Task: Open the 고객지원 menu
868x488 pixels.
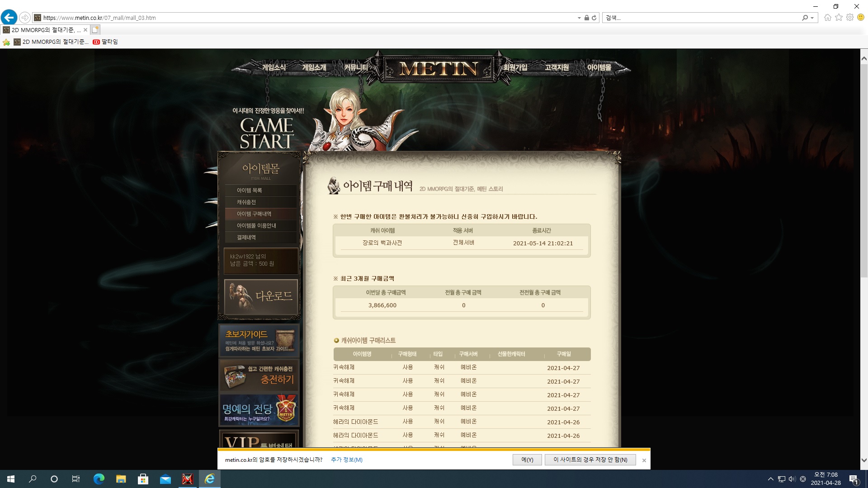Action: 557,67
